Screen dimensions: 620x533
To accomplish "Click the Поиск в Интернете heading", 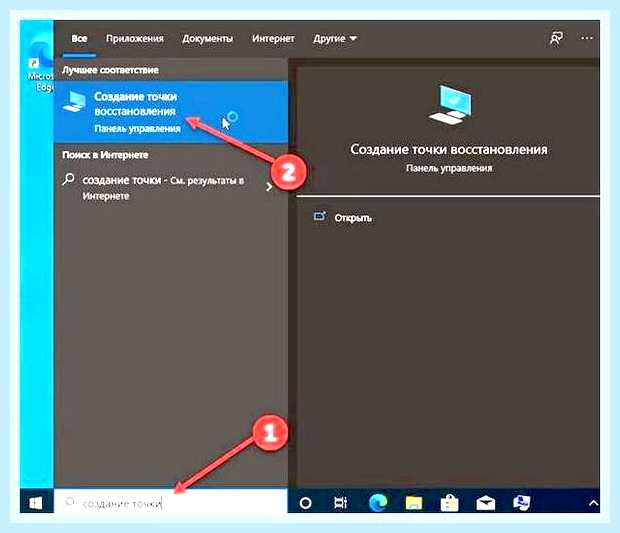I will pos(105,155).
